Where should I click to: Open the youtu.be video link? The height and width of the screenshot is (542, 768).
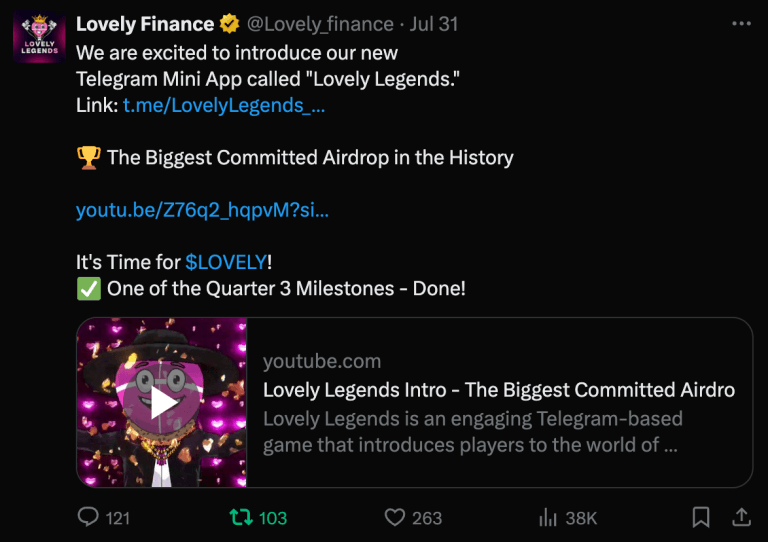point(202,210)
